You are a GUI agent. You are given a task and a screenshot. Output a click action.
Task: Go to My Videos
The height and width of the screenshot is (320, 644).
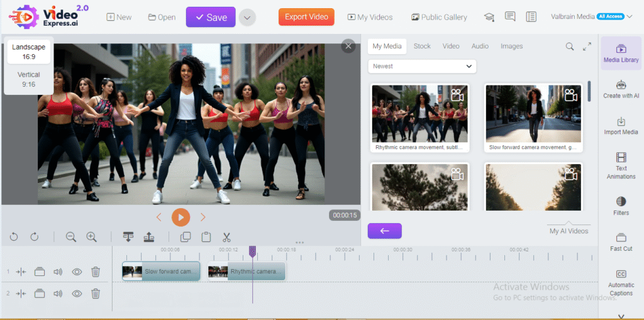click(370, 17)
